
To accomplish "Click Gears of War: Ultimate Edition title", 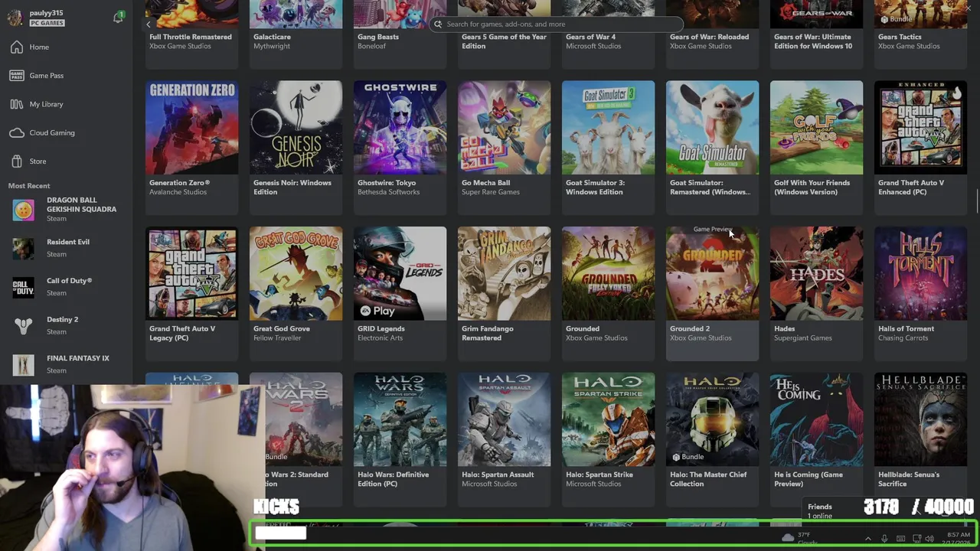I will coord(813,41).
